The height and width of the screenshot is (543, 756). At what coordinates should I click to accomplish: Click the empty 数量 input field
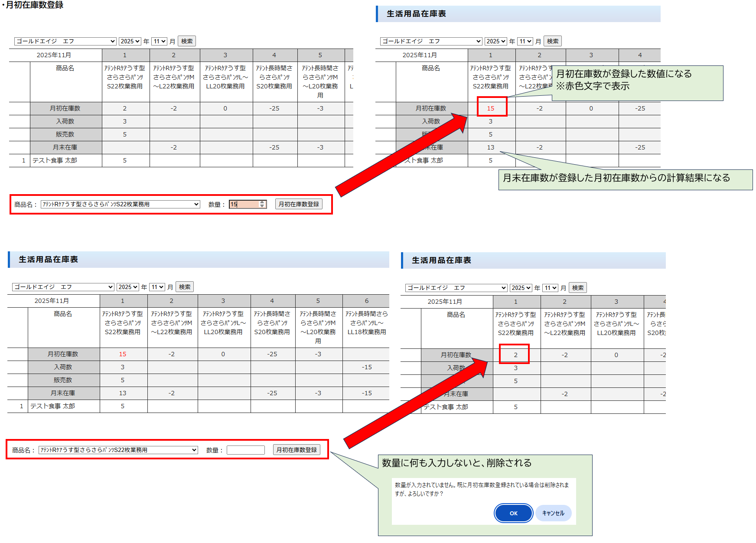pyautogui.click(x=245, y=450)
